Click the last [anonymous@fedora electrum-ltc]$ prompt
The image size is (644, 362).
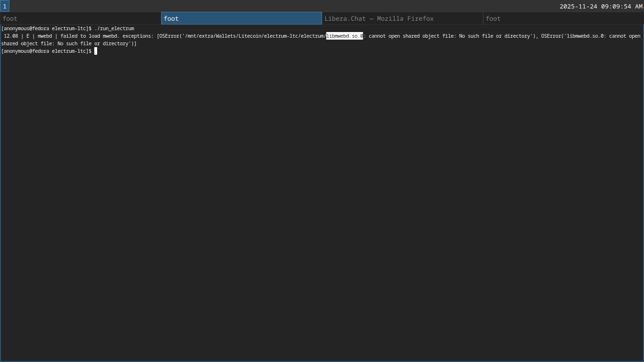pyautogui.click(x=46, y=51)
